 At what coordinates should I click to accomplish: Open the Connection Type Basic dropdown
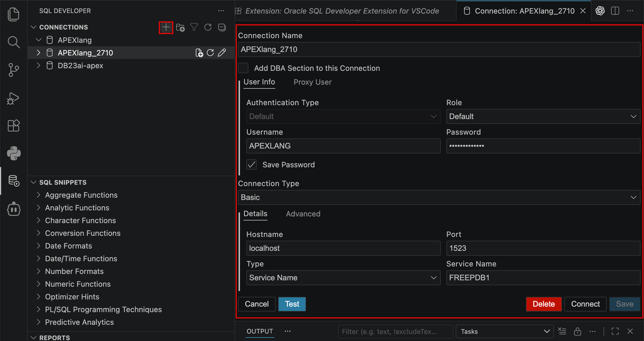[439, 197]
